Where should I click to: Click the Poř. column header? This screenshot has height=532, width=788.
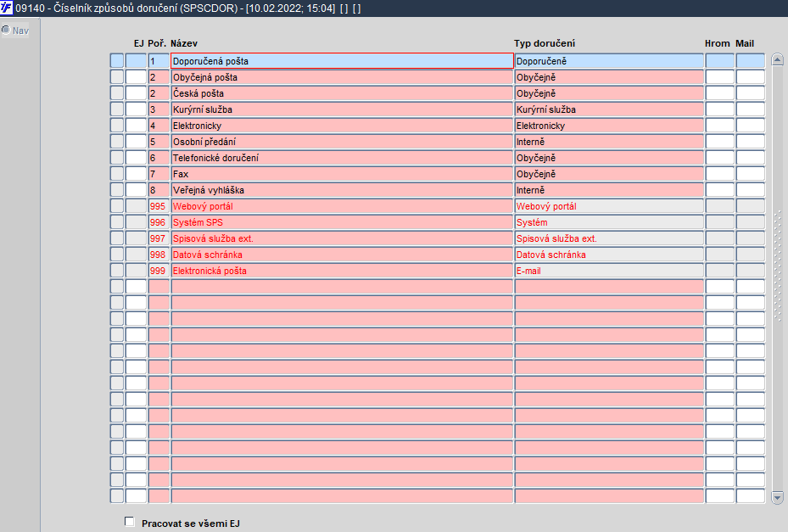[x=157, y=43]
